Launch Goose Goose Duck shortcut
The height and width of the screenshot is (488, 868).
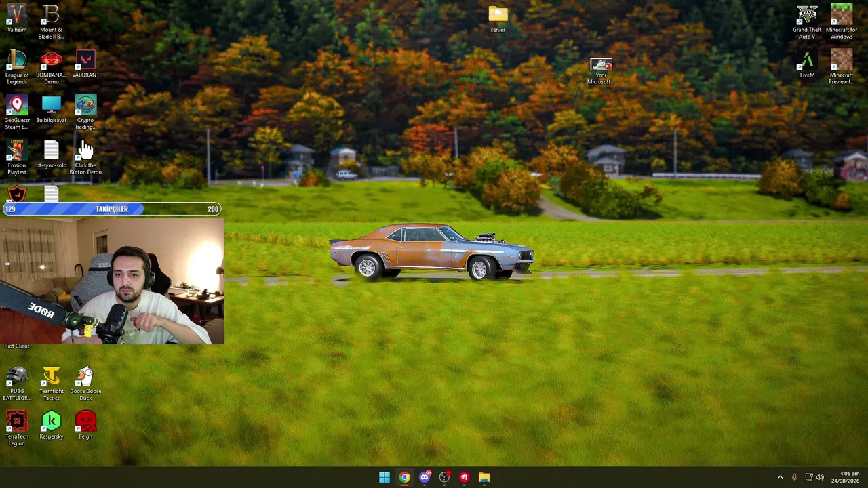85,383
